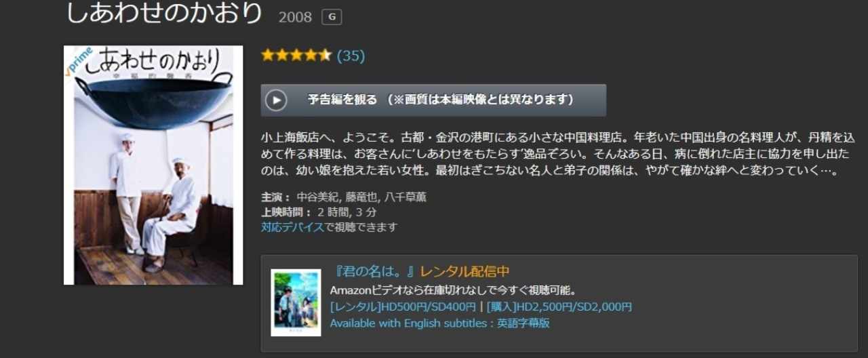Open the 35 customer reviews link

pos(351,56)
